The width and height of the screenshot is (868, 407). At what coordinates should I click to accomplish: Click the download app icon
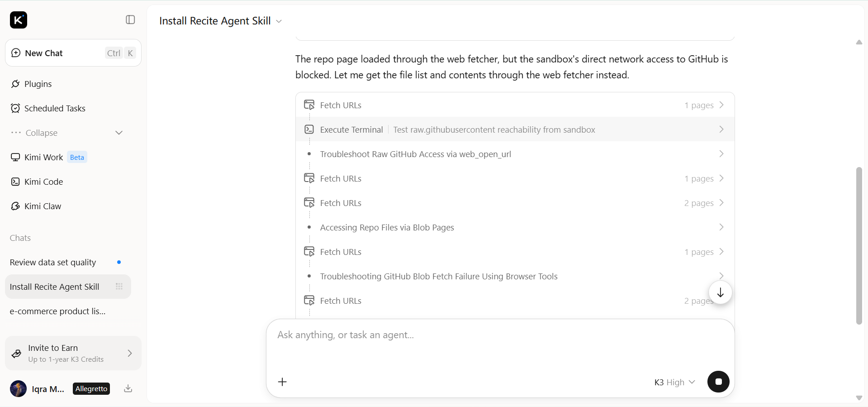128,388
